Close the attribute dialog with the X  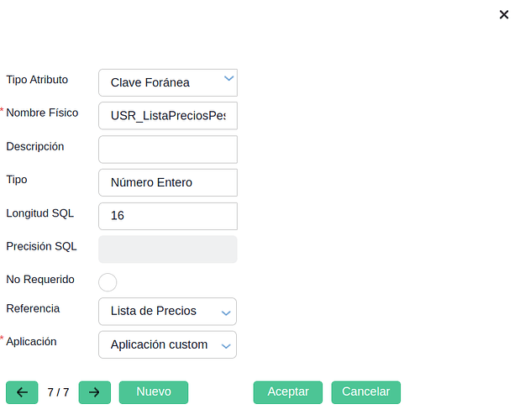tap(504, 14)
